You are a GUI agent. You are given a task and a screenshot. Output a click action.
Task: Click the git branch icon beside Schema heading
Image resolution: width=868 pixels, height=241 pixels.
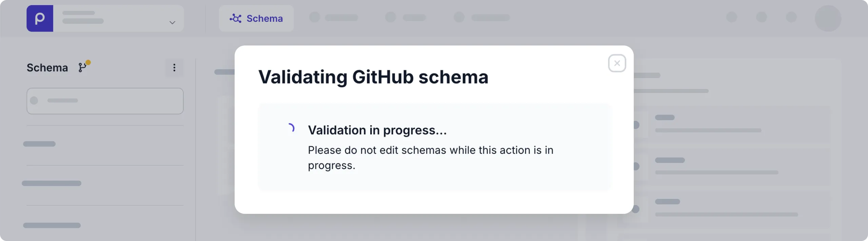pyautogui.click(x=81, y=68)
